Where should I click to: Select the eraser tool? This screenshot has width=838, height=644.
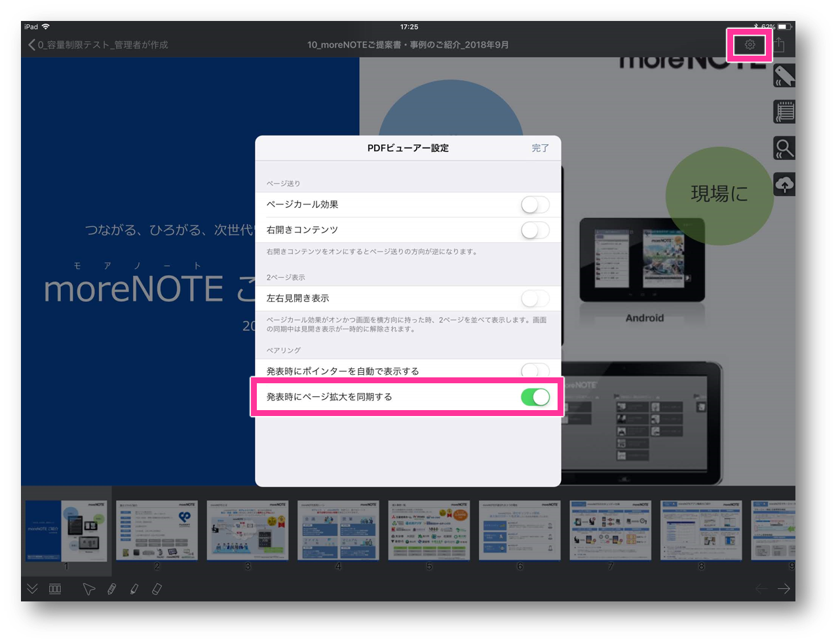[x=157, y=589]
